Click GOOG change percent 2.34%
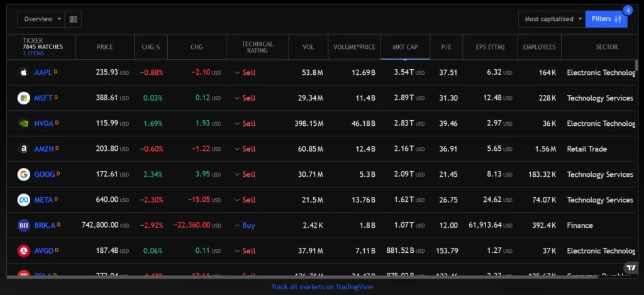 coord(153,174)
